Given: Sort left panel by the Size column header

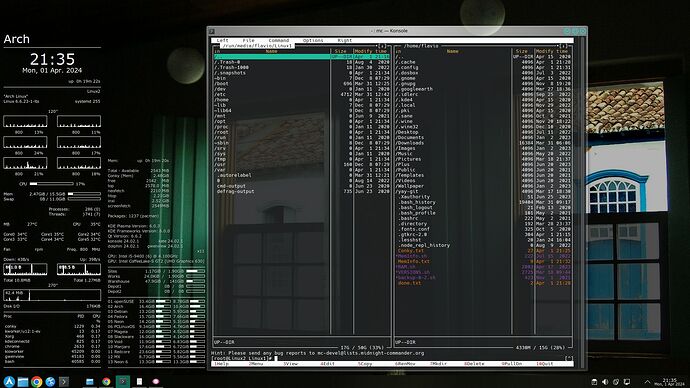Looking at the screenshot, I should click(x=341, y=51).
